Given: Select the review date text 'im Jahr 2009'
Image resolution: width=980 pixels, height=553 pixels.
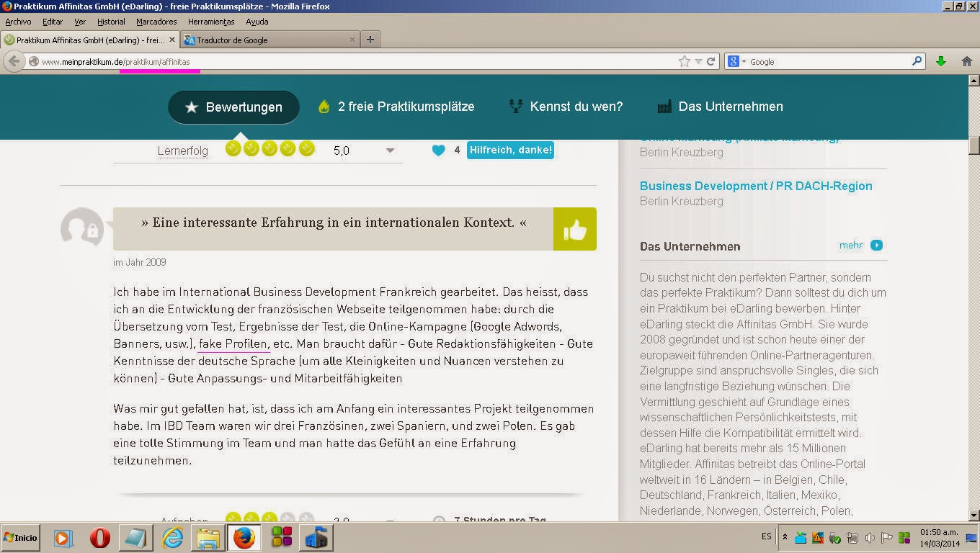Looking at the screenshot, I should 140,262.
